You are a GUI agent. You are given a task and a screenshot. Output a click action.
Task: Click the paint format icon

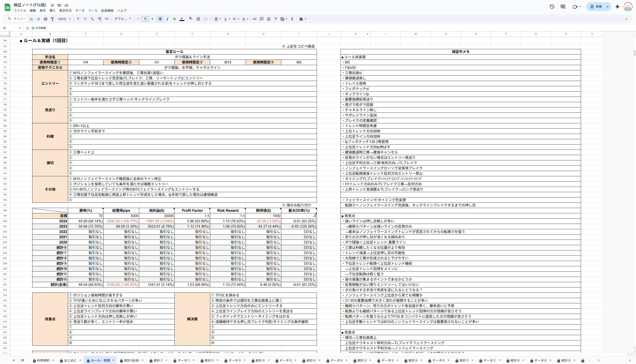point(53,19)
